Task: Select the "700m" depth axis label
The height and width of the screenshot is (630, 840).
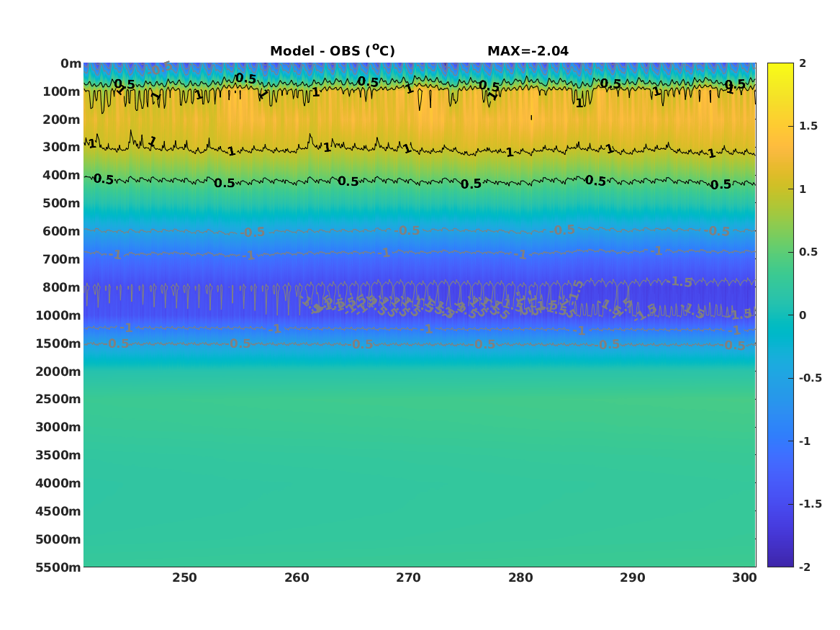Action: click(x=62, y=259)
